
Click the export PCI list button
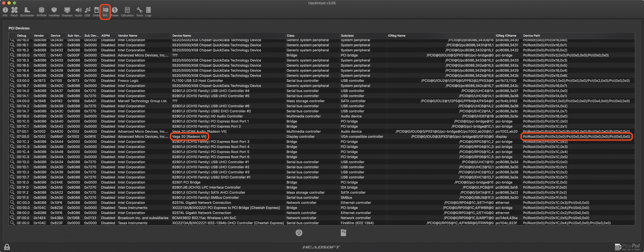pos(344,233)
